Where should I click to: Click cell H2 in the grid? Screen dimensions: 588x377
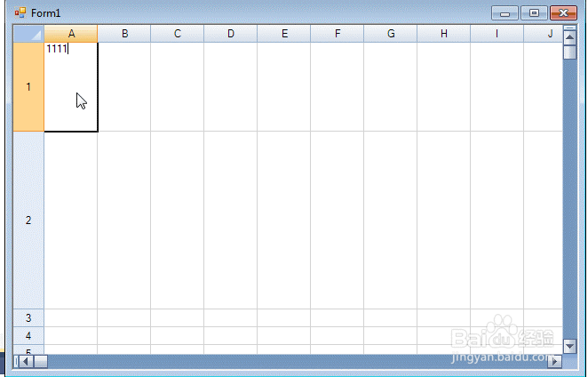(443, 220)
